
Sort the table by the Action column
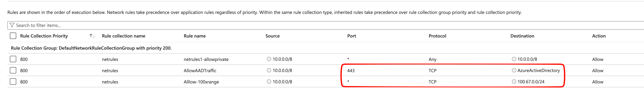[x=599, y=36]
